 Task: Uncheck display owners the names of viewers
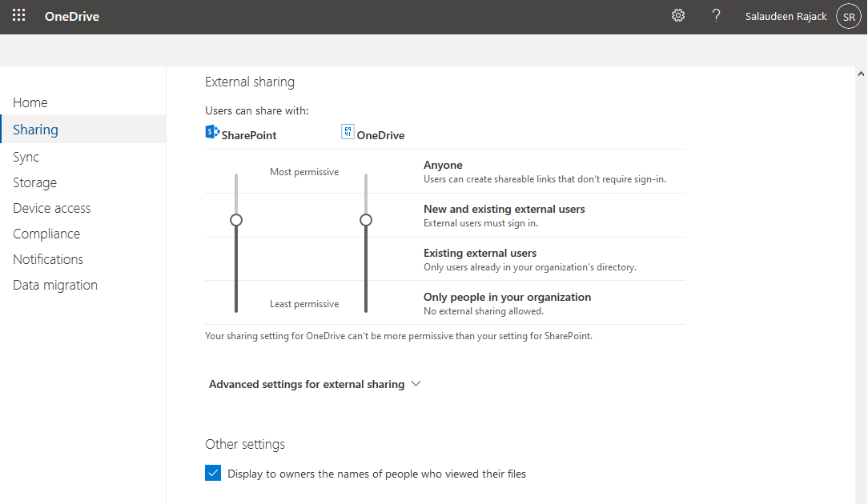[x=213, y=473]
